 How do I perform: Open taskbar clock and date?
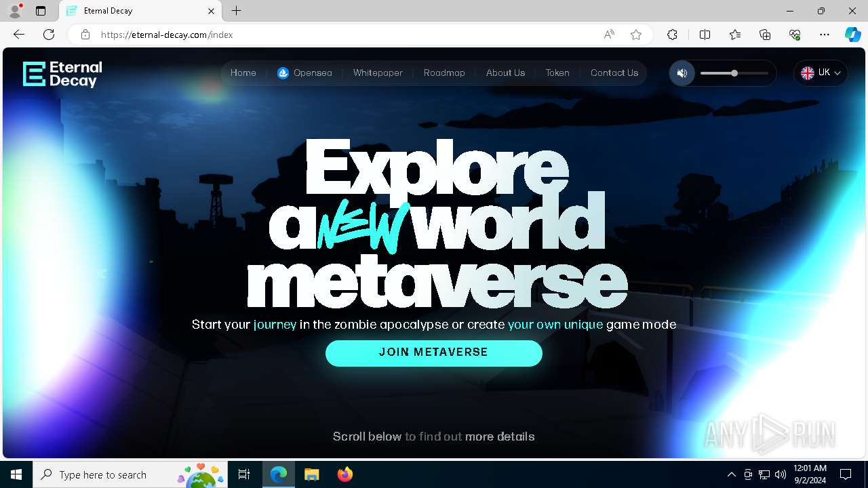[810, 474]
